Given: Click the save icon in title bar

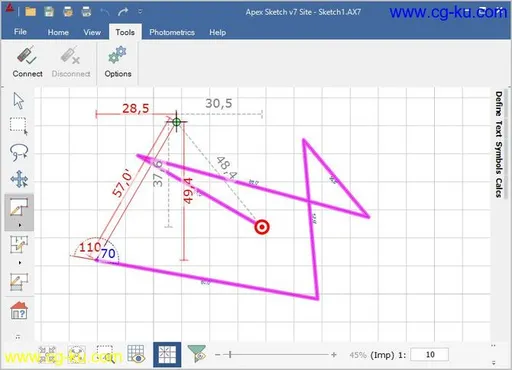Looking at the screenshot, I should 49,12.
